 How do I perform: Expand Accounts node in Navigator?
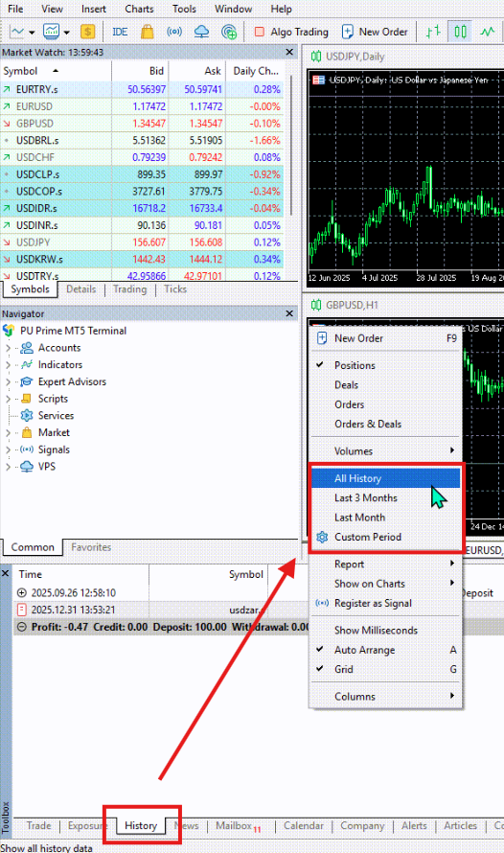pos(8,348)
